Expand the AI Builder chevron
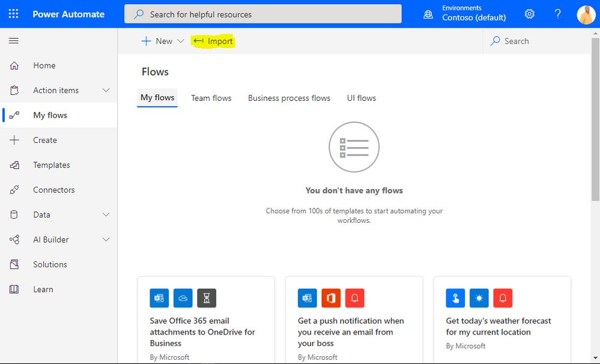The image size is (600, 364). click(106, 240)
